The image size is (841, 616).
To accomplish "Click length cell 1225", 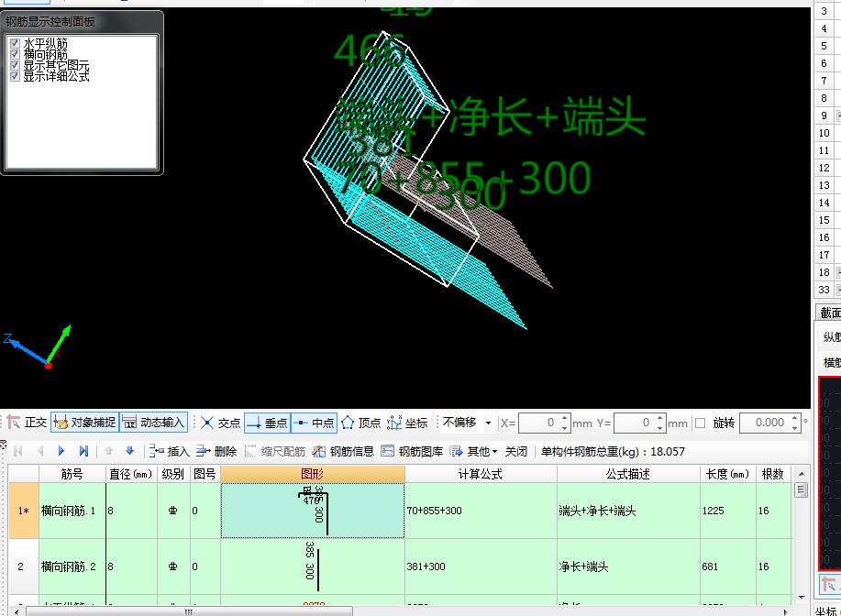I will pos(727,511).
